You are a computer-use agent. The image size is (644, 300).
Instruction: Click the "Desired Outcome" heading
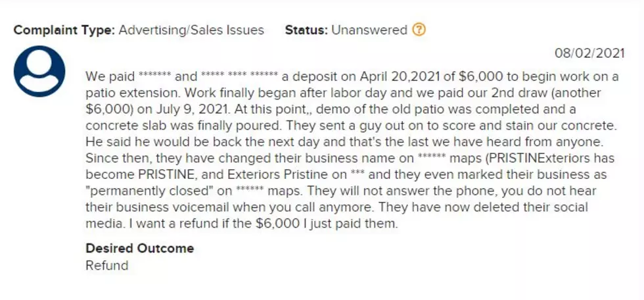(x=139, y=248)
